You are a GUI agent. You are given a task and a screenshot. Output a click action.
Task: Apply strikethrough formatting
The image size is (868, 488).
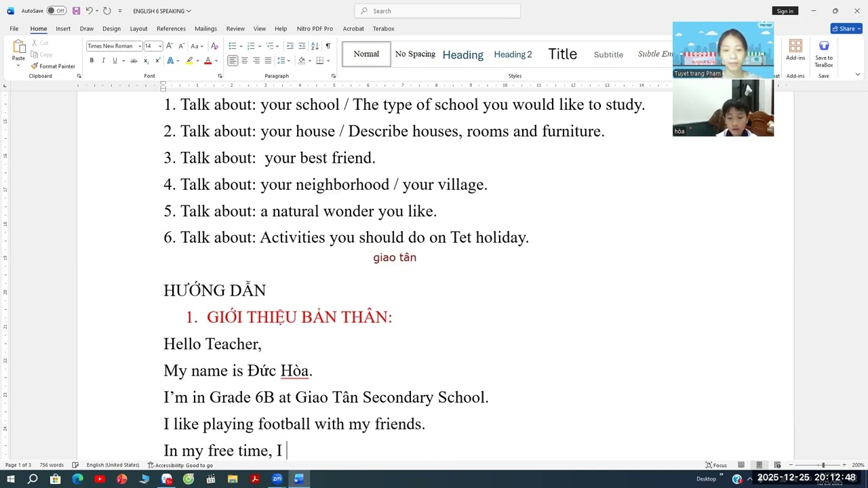134,61
